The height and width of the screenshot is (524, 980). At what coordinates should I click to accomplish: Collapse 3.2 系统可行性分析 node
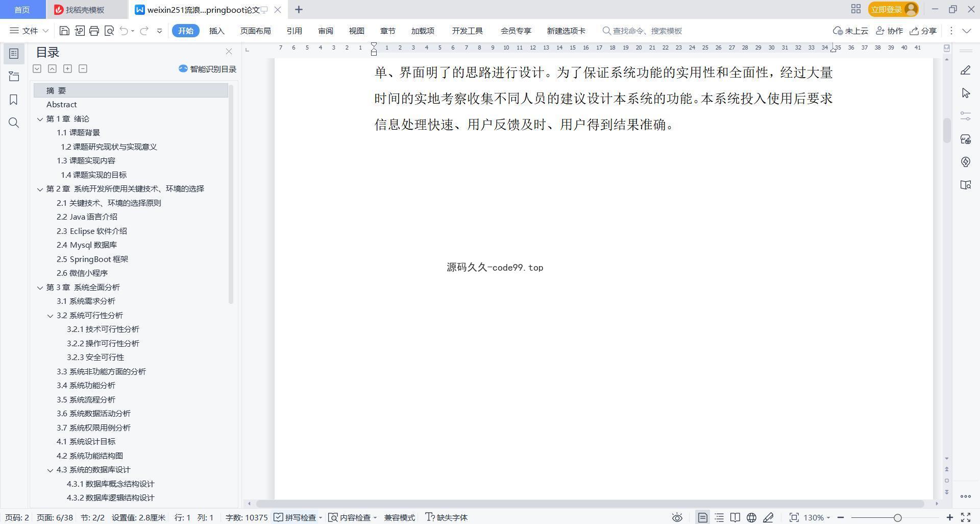coord(50,316)
